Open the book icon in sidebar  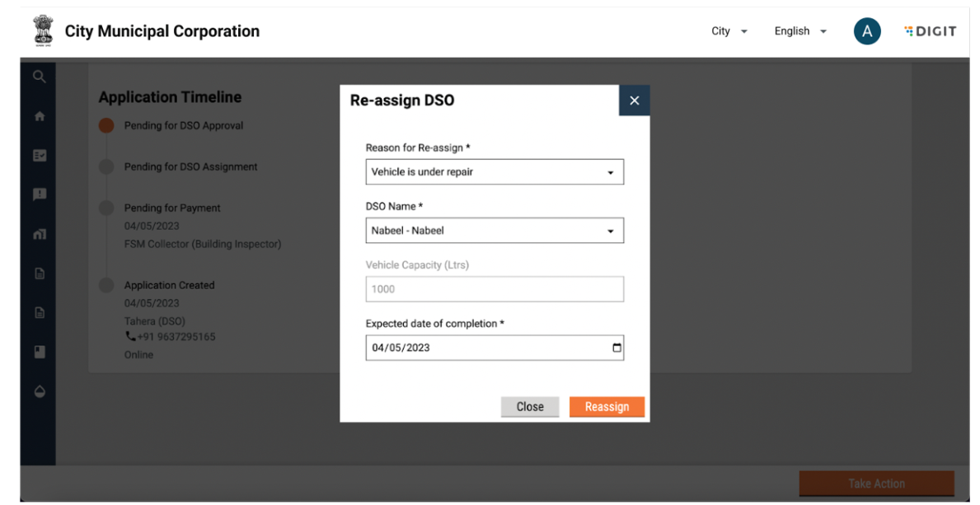pyautogui.click(x=39, y=352)
